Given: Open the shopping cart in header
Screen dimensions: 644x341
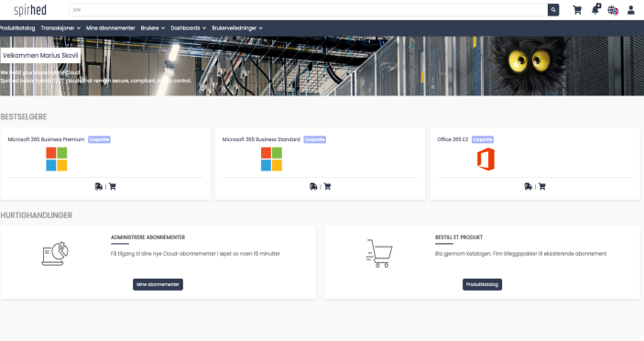Looking at the screenshot, I should (577, 10).
